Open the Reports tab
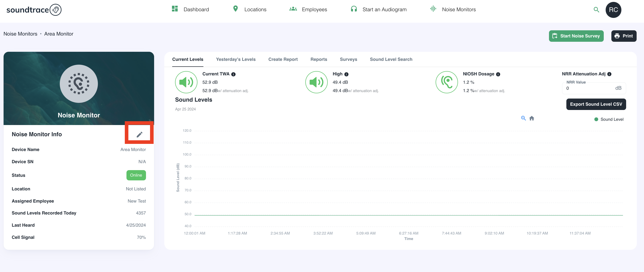 [319, 59]
